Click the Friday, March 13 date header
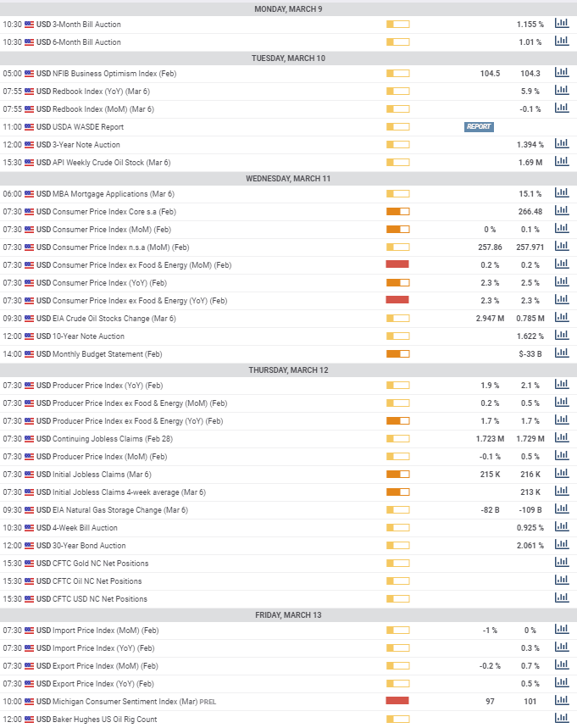577x728 pixels. (x=288, y=614)
